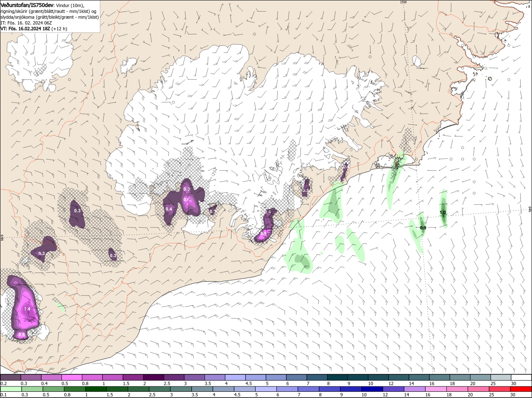Click the 0.4 snowfall value label
This screenshot has height=398, width=532.
tap(169, 209)
